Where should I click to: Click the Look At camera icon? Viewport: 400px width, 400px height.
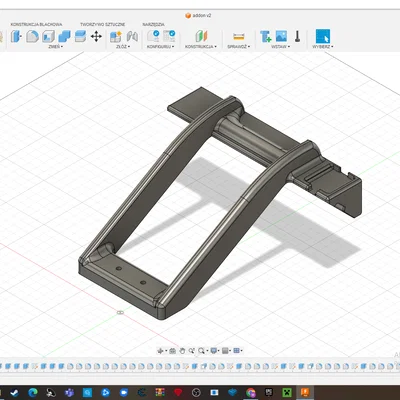172,351
